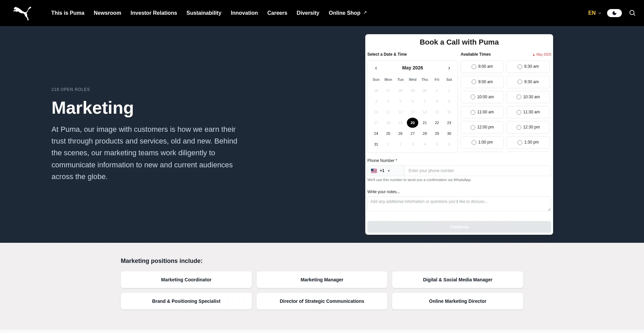The image size is (644, 333).
Task: Select Director of Strategic Communications card
Action: click(x=322, y=301)
